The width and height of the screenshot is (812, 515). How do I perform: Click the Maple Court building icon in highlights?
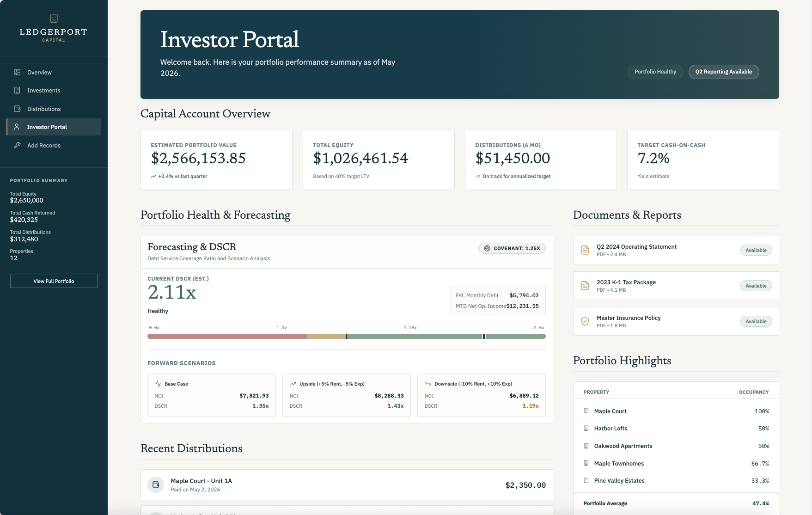pos(586,411)
